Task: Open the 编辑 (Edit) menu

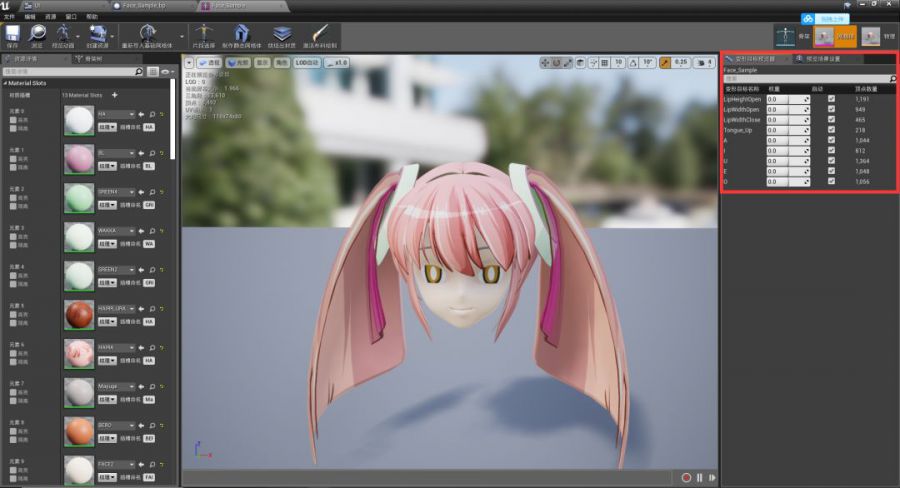Action: click(30, 17)
